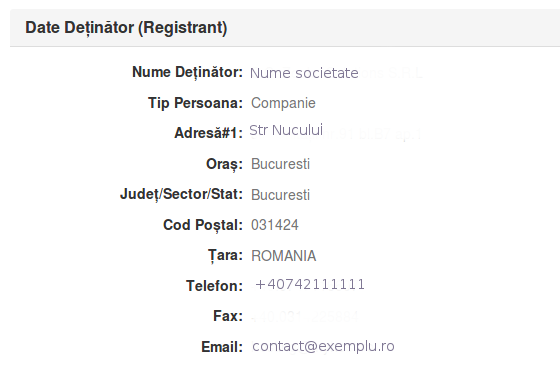The image size is (560, 374).
Task: Click the ROMANIA country value
Action: [x=284, y=256]
